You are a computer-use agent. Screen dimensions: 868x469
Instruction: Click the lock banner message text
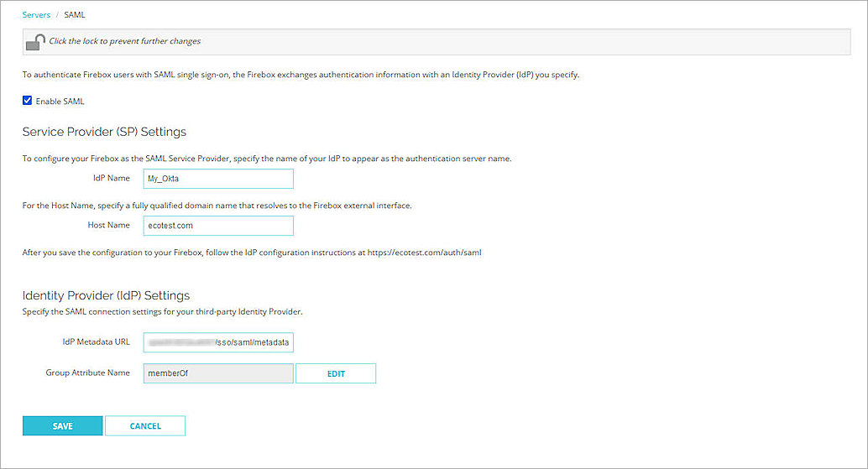pos(125,41)
